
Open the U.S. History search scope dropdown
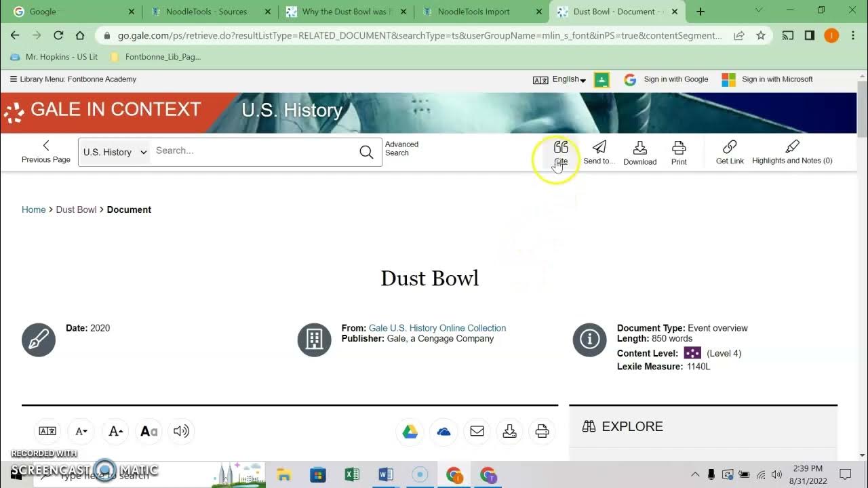point(115,152)
